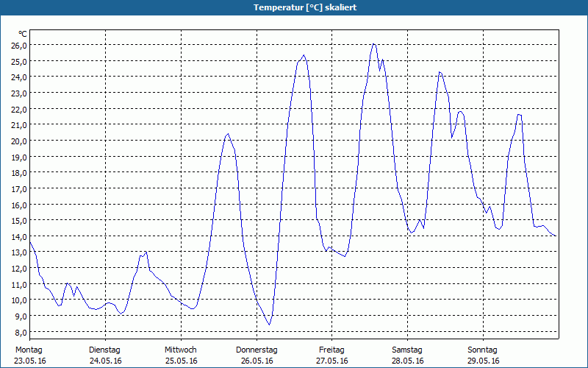
Task: Click the Saturday peak near 24.3 degrees
Action: [x=440, y=72]
